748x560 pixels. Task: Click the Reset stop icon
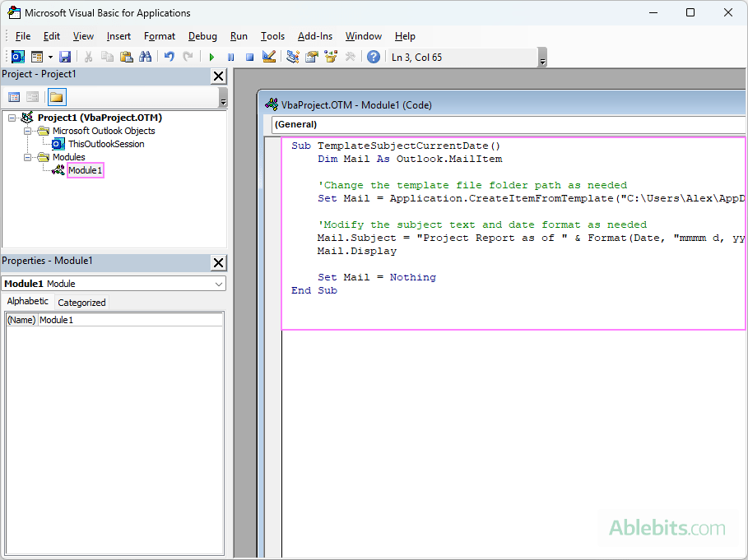pyautogui.click(x=249, y=58)
